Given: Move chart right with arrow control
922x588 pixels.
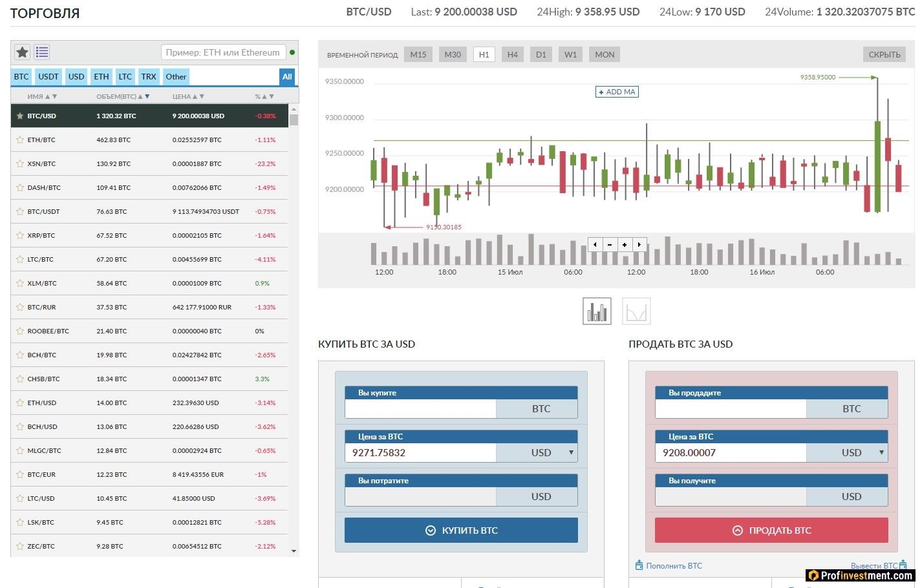Looking at the screenshot, I should click(x=639, y=245).
